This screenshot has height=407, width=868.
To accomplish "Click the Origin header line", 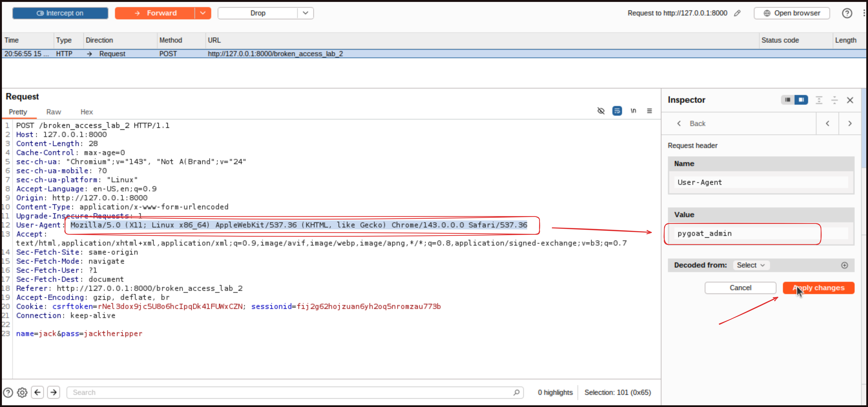I will [x=82, y=198].
